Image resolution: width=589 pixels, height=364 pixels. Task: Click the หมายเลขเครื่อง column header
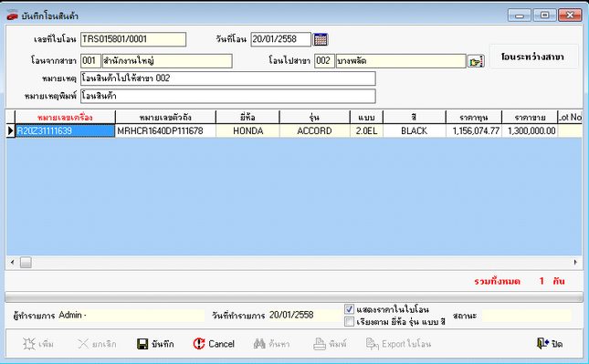pos(65,117)
